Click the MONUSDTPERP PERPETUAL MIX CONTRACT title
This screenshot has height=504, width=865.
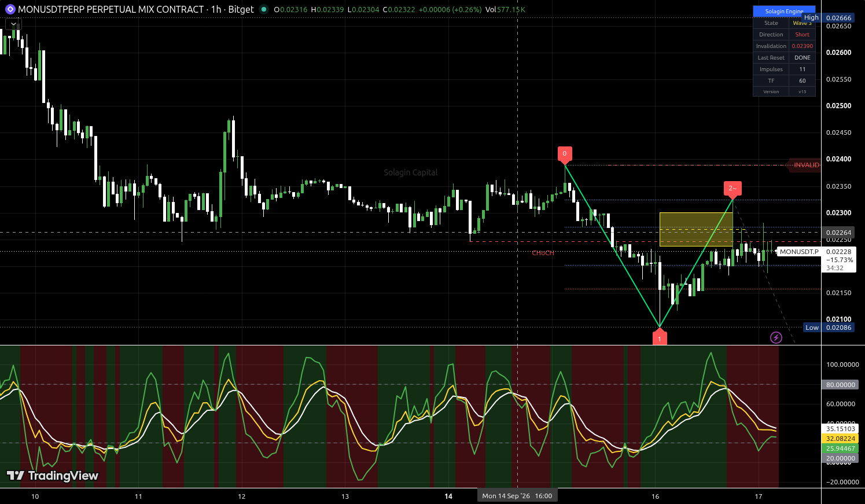[111, 9]
